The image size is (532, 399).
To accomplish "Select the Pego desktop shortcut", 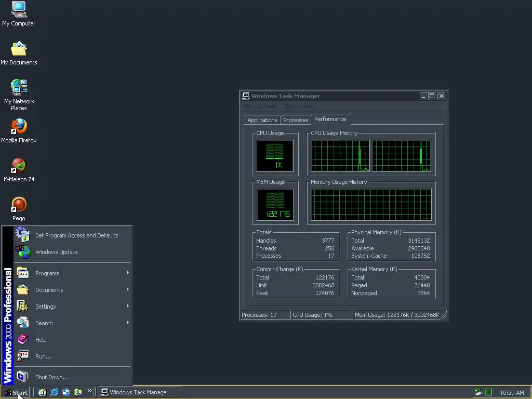I will [x=19, y=209].
